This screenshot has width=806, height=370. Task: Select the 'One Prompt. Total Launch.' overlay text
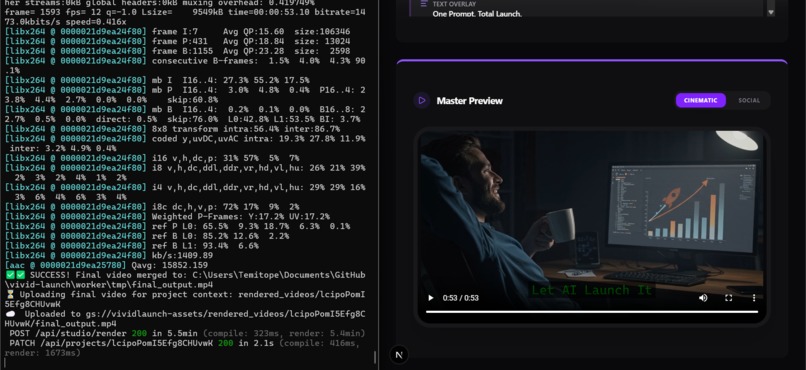coord(477,14)
